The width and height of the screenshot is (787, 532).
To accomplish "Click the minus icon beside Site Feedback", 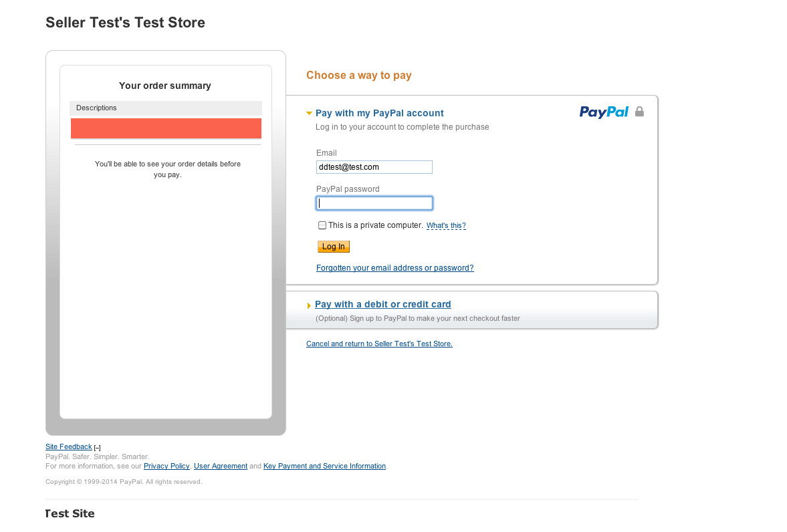I will (97, 448).
